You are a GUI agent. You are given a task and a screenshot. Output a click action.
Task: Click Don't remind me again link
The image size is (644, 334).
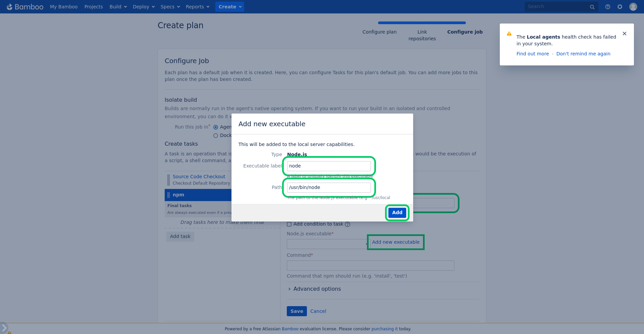pyautogui.click(x=583, y=54)
